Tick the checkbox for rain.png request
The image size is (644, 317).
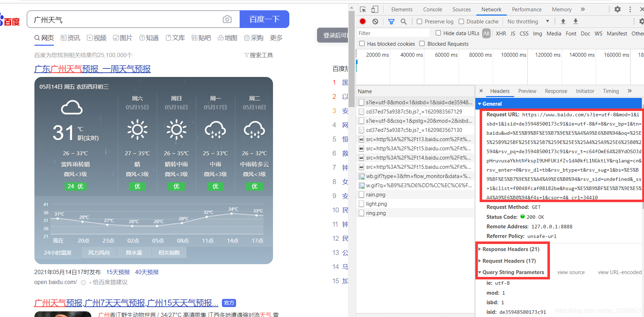tap(361, 195)
